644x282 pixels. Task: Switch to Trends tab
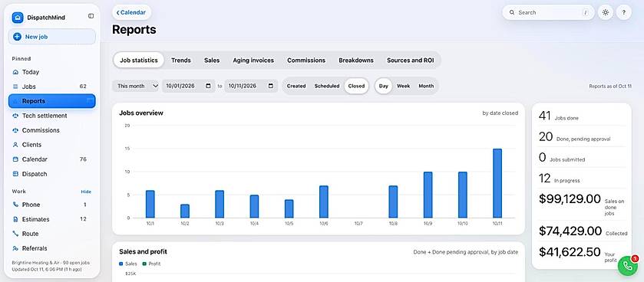click(180, 61)
